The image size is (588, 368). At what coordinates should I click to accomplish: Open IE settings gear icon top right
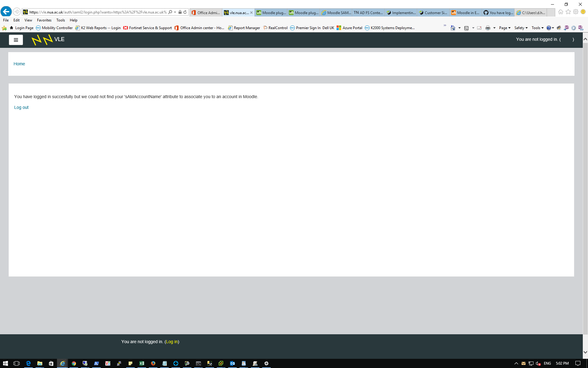coord(576,12)
